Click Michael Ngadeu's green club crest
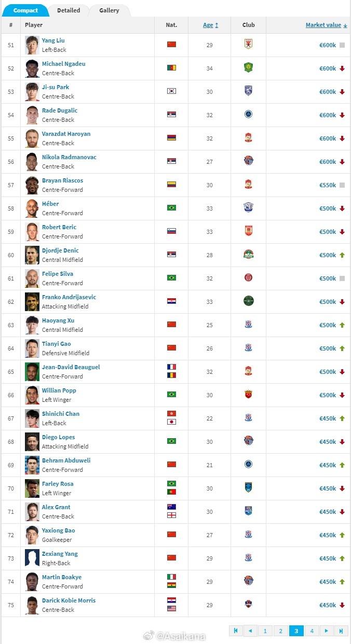 pyautogui.click(x=248, y=67)
